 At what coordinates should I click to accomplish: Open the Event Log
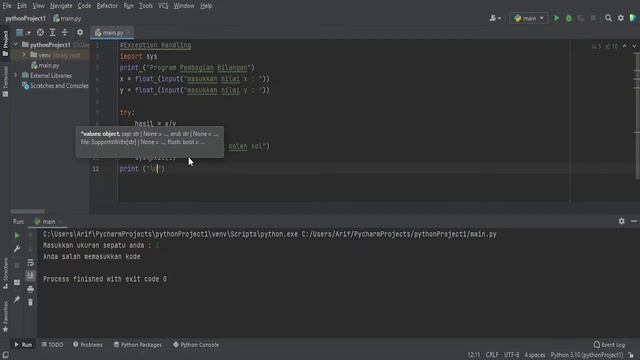coord(609,345)
